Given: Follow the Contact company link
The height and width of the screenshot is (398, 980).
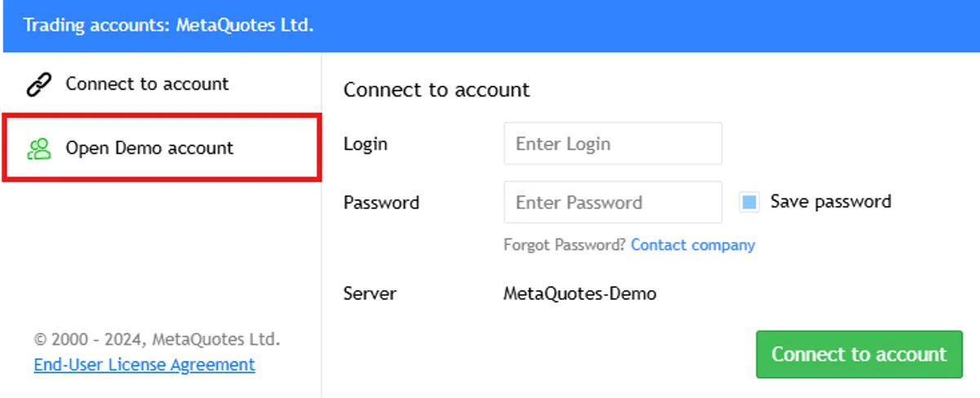Looking at the screenshot, I should (x=693, y=245).
